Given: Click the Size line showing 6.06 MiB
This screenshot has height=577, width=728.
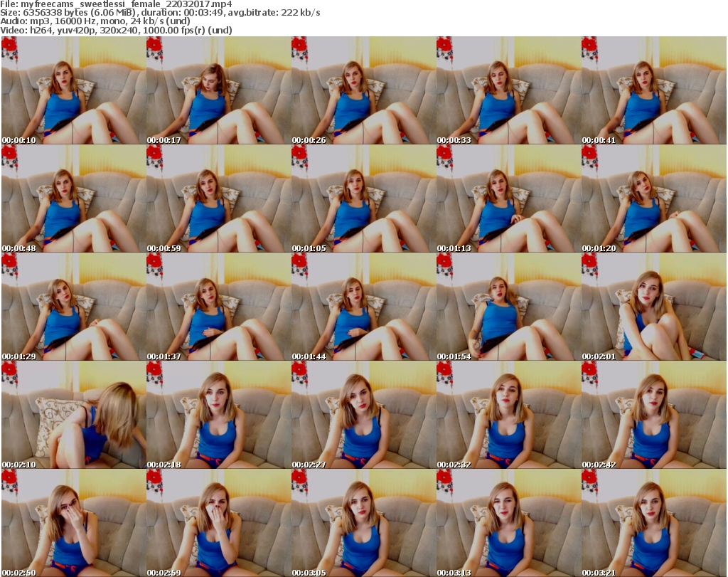Looking at the screenshot, I should [160, 13].
